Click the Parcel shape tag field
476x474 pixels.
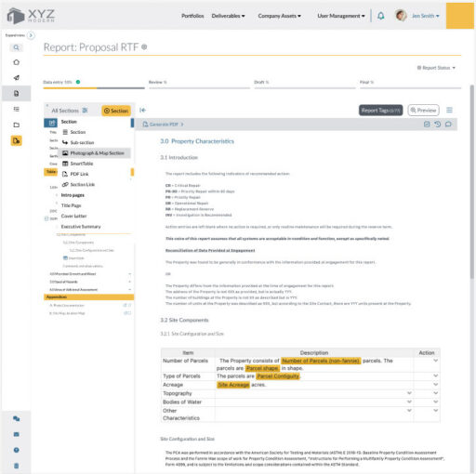point(262,368)
